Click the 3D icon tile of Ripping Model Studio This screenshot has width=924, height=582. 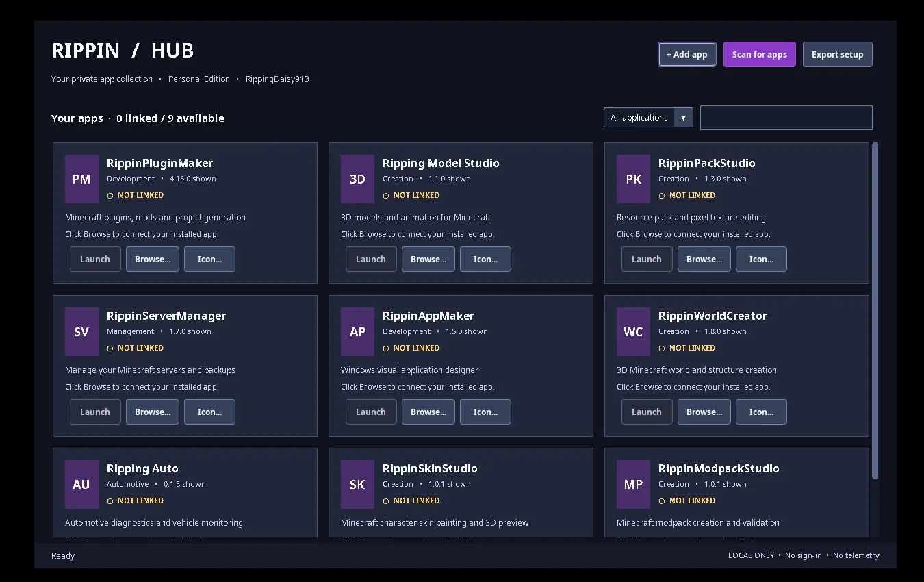pyautogui.click(x=357, y=179)
